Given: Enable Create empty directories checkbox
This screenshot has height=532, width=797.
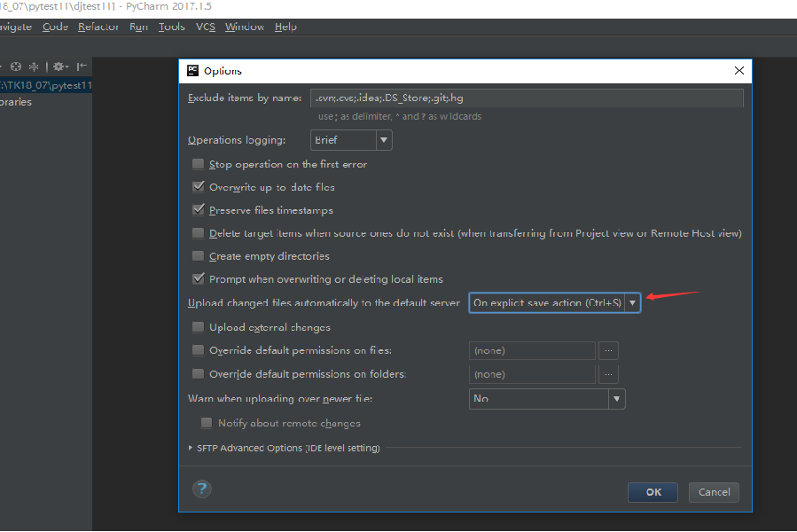Looking at the screenshot, I should (x=199, y=256).
